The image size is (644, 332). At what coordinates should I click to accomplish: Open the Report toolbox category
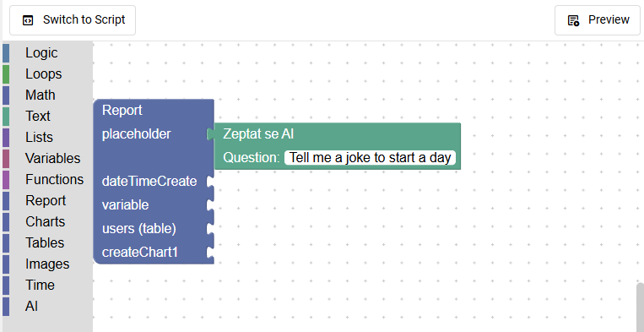[x=47, y=200]
